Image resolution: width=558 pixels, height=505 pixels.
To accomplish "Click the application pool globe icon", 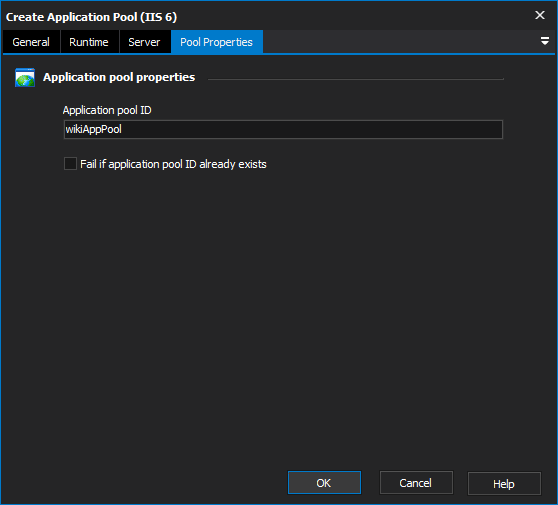I will coord(25,78).
